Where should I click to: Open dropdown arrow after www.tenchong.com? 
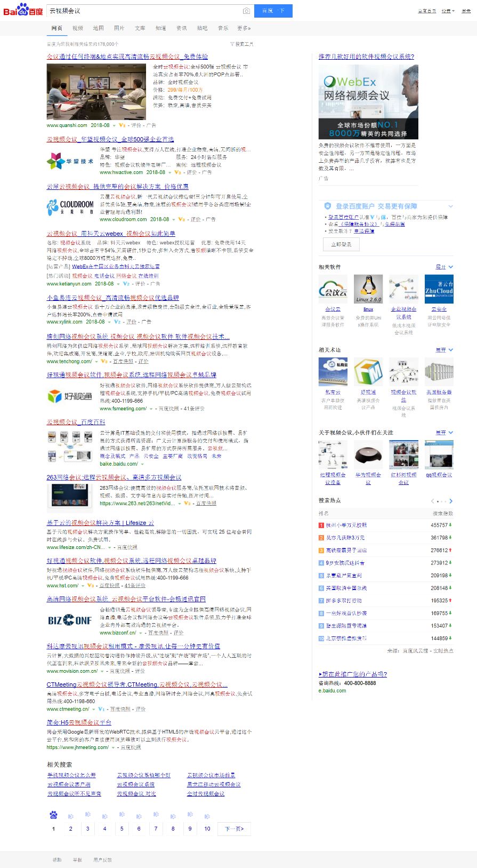[96, 362]
